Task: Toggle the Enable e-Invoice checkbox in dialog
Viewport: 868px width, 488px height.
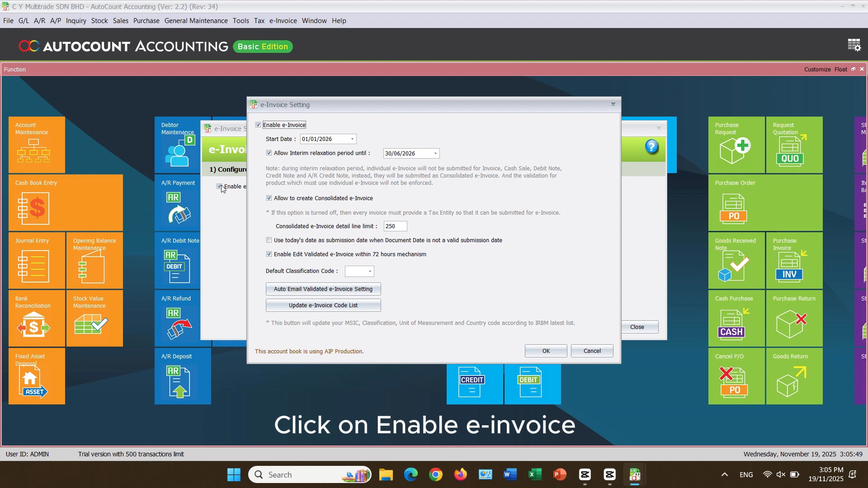Action: point(258,125)
